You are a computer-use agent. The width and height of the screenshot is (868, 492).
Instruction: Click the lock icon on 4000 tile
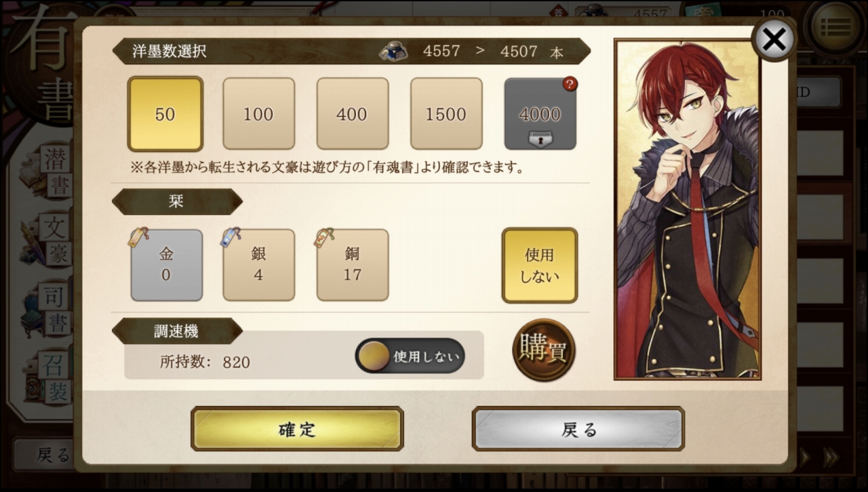540,137
